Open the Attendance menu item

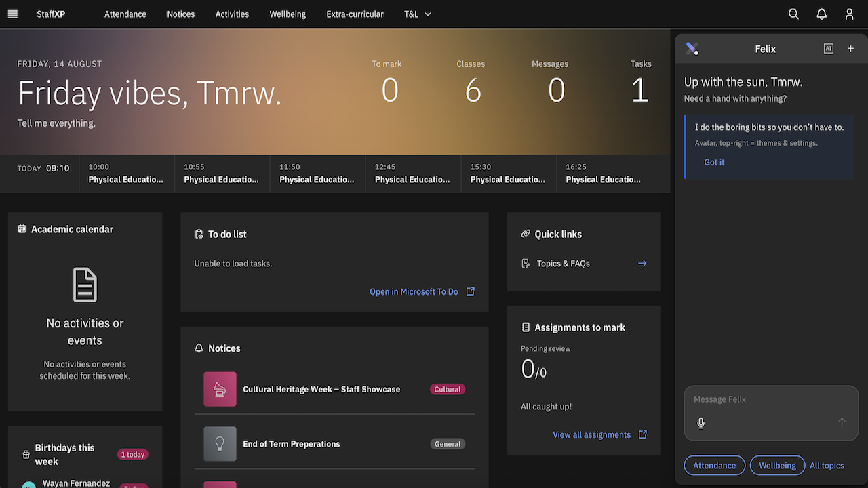point(125,14)
